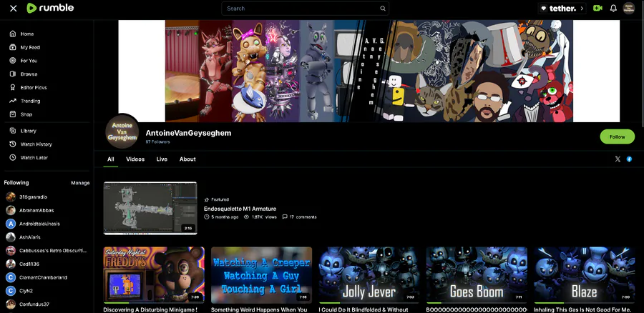Click title I Could Do It Blindfolded
Viewport: 644px width, 313px height.
coord(364,309)
